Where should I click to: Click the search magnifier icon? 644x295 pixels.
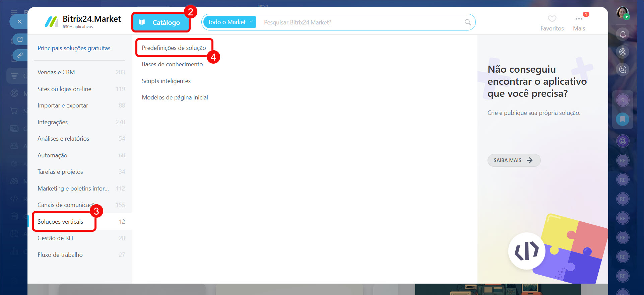point(467,22)
